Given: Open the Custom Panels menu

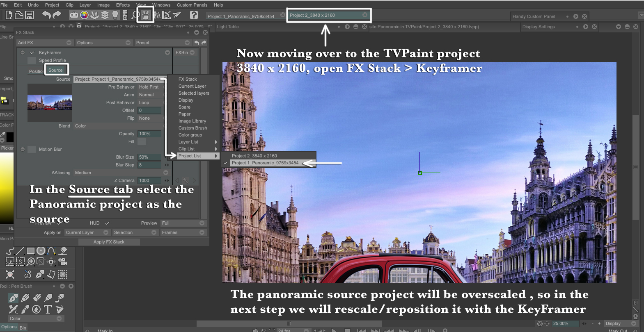Looking at the screenshot, I should pos(192,5).
